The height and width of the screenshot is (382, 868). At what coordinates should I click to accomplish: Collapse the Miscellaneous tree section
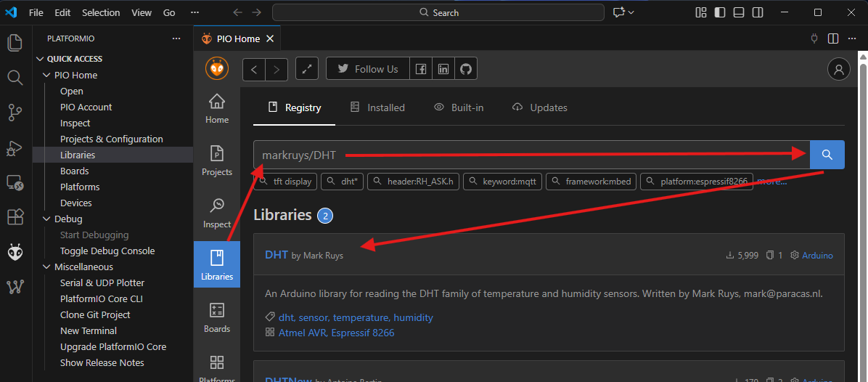pyautogui.click(x=46, y=267)
